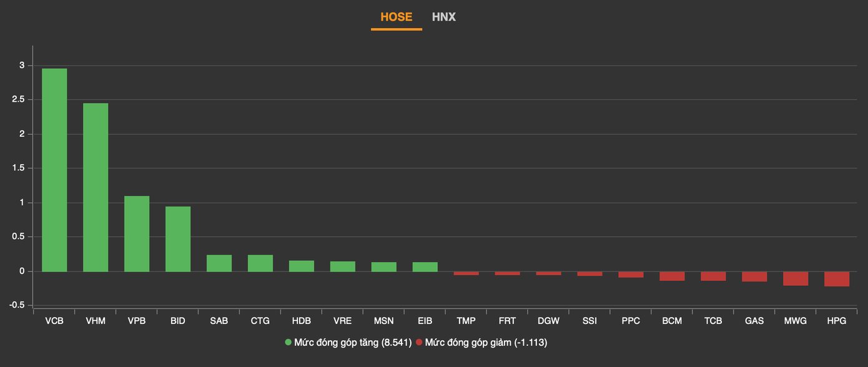The height and width of the screenshot is (367, 868).
Task: Select the red TCB bar
Action: click(x=713, y=276)
